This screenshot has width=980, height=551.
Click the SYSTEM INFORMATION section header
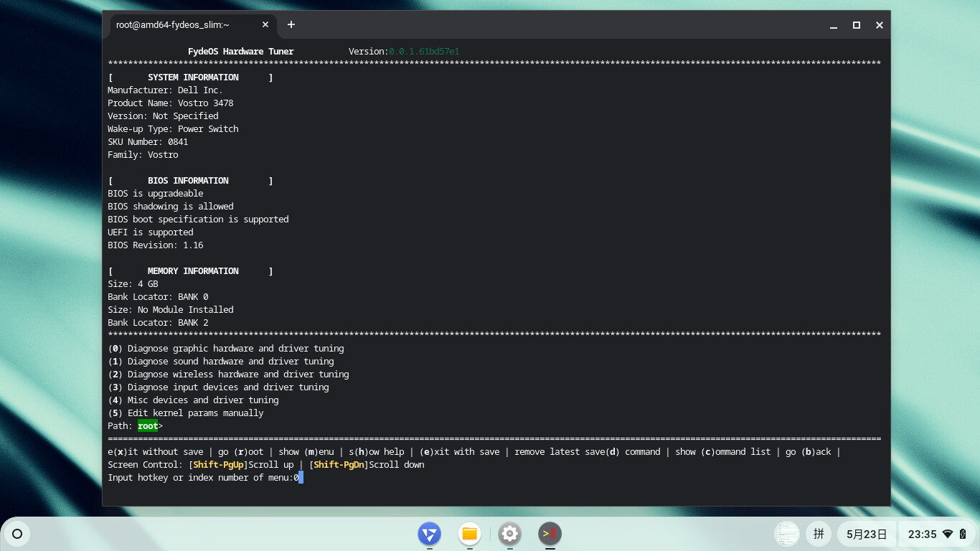point(190,77)
